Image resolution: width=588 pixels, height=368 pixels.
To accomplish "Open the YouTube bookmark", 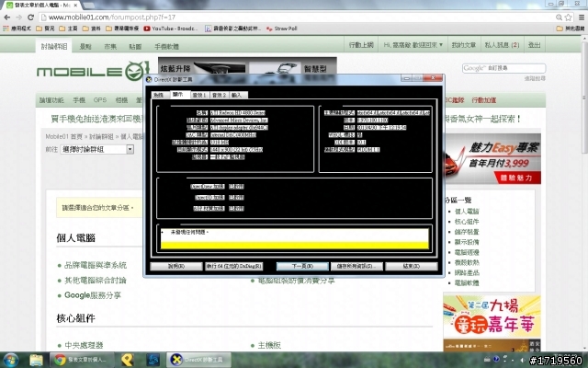I will 171,29.
